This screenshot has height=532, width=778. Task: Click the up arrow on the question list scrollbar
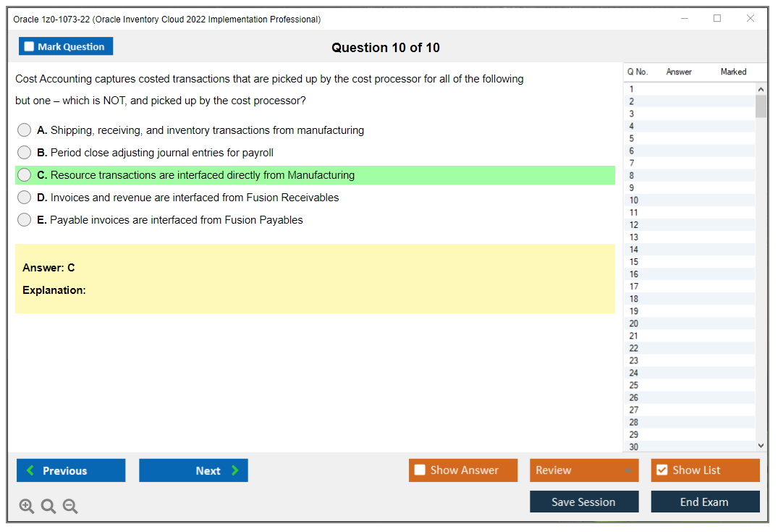point(761,88)
